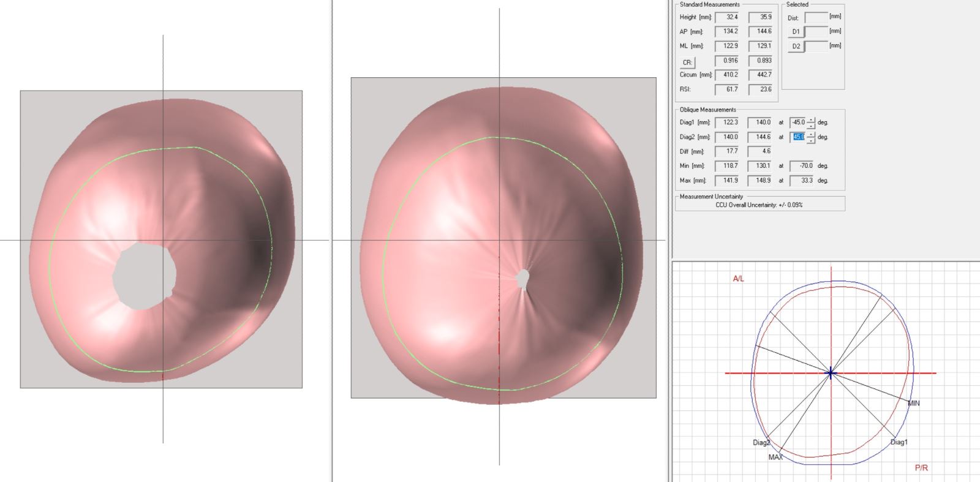This screenshot has height=482, width=980.
Task: Increase the Diag1 angle with up spinner
Action: coord(811,119)
